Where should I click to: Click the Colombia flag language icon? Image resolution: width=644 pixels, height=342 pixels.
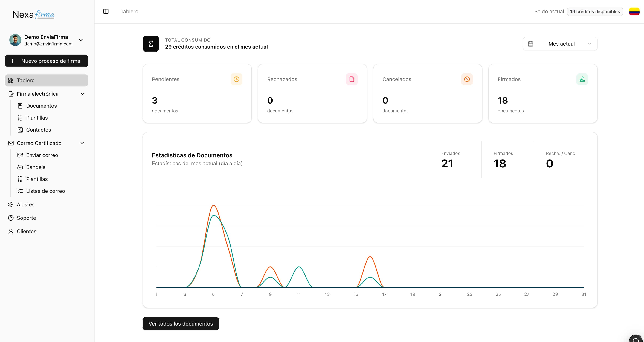click(634, 11)
